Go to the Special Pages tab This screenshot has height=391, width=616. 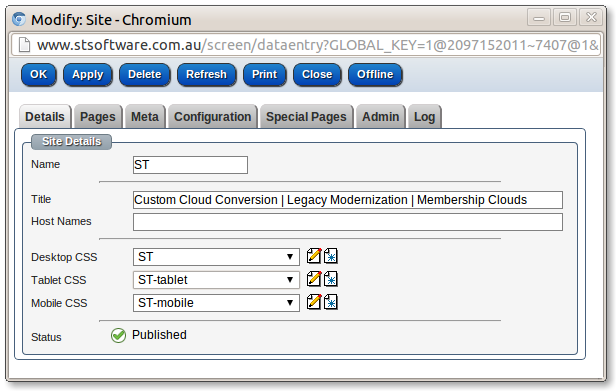tap(306, 117)
